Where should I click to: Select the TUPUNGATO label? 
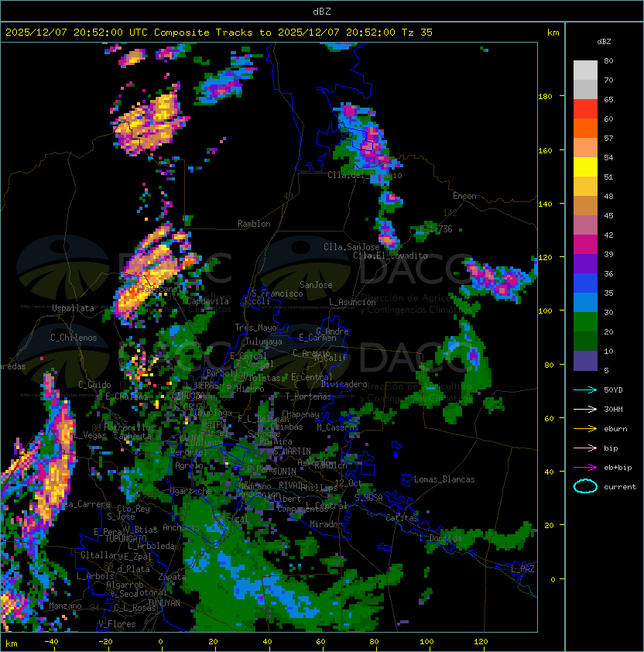(x=125, y=538)
